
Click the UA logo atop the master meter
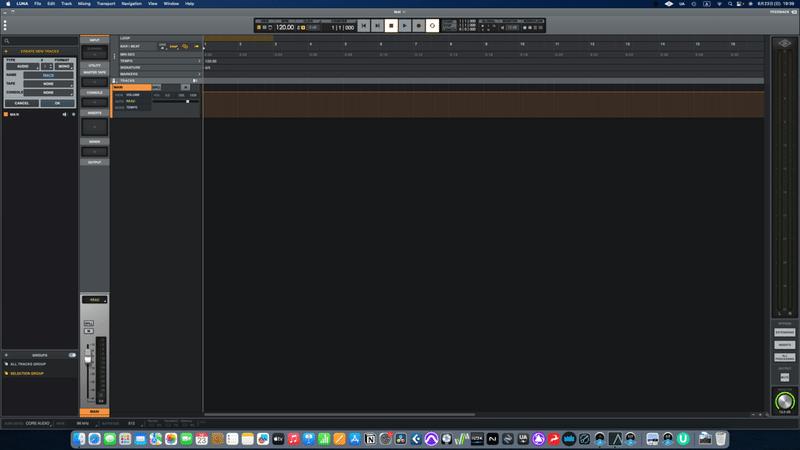pyautogui.click(x=785, y=43)
